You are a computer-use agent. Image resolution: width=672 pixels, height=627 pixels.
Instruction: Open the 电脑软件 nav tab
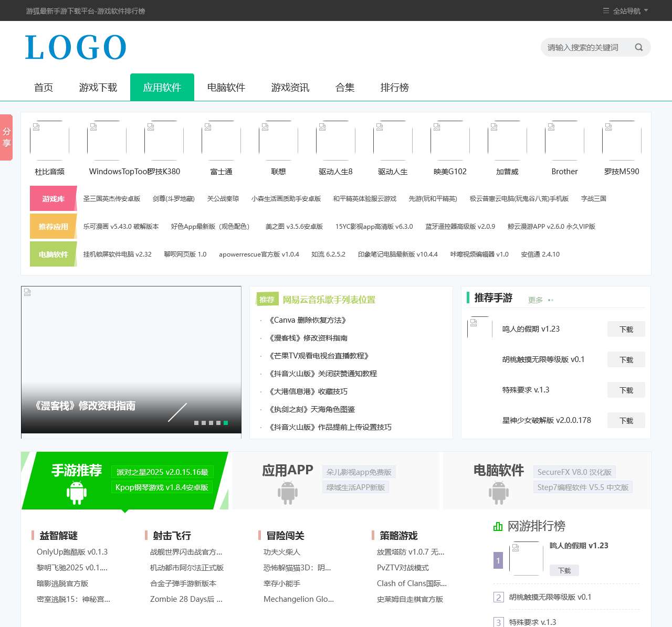pyautogui.click(x=226, y=87)
